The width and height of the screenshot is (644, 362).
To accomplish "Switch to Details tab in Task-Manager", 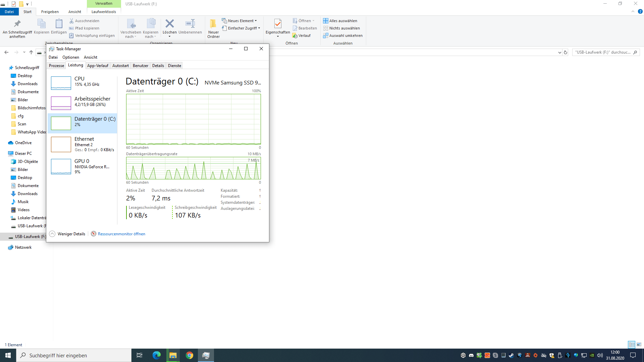I will [x=158, y=66].
